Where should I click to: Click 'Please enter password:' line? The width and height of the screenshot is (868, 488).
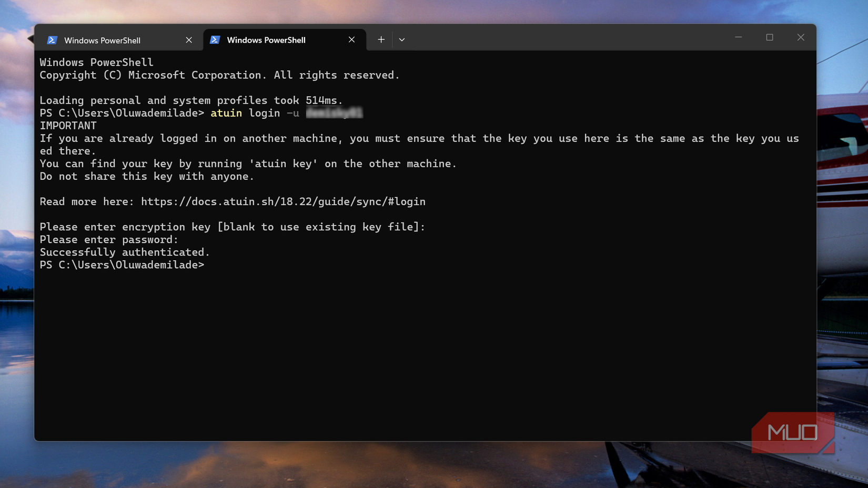pyautogui.click(x=109, y=240)
